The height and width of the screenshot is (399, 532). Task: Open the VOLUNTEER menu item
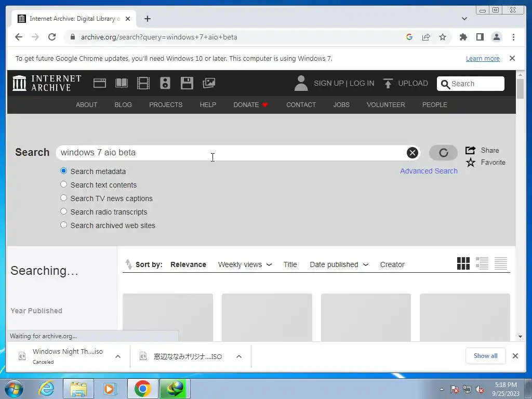coord(386,105)
